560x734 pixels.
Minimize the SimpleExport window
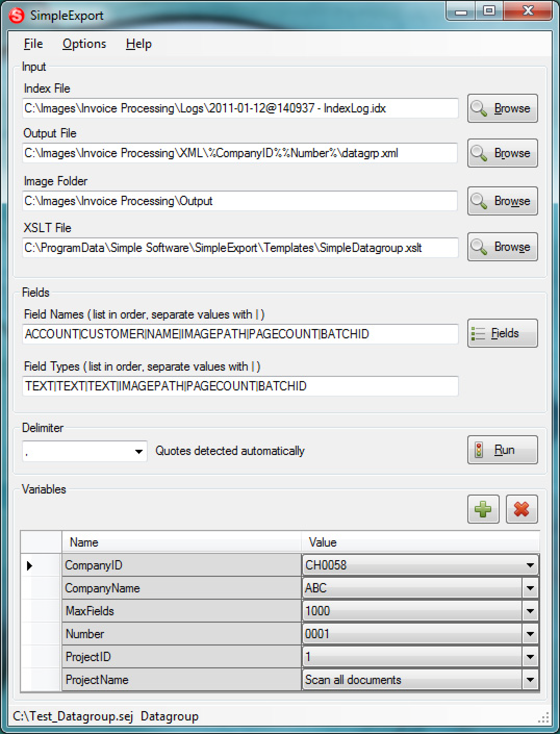coord(461,11)
